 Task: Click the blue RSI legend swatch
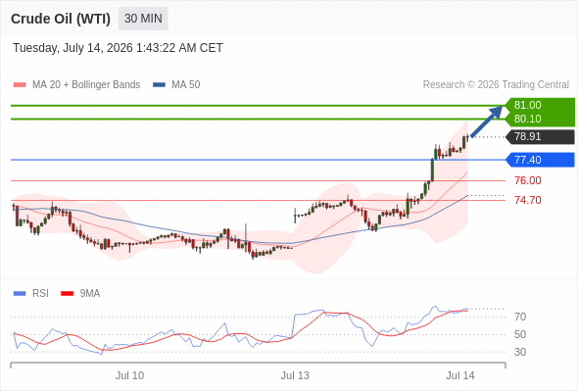[20, 294]
